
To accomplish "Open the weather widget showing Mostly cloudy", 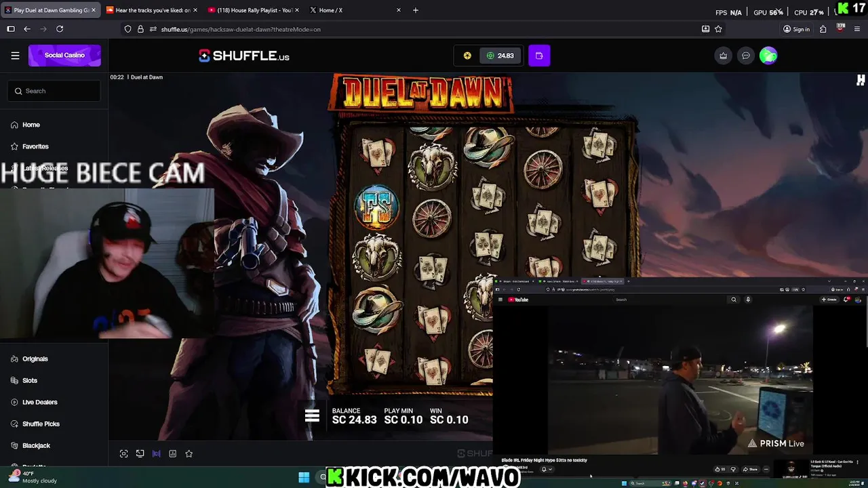I will click(x=34, y=477).
